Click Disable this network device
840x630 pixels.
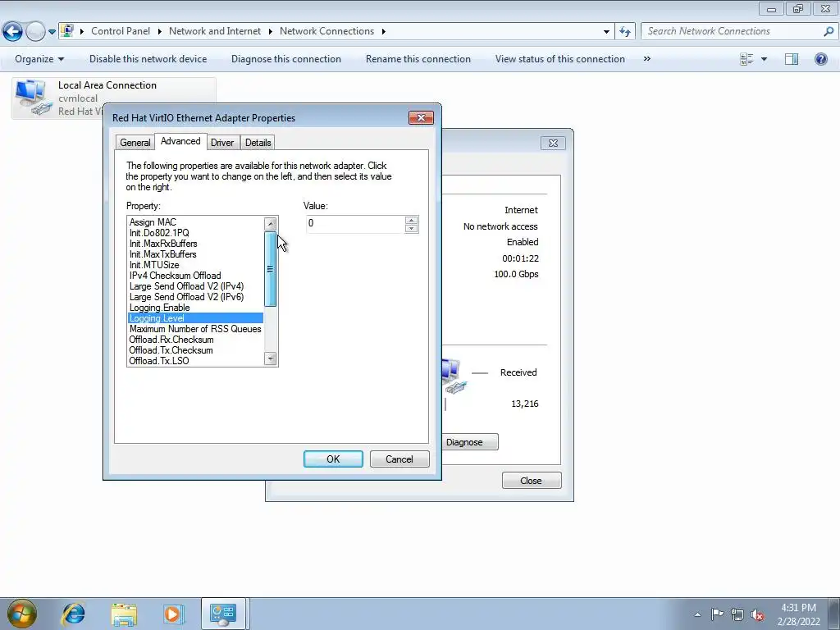point(148,59)
